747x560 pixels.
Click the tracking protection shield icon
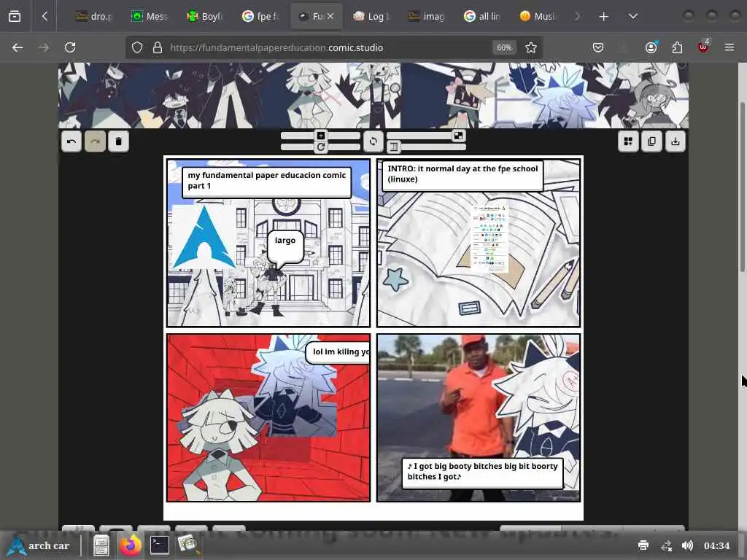137,47
